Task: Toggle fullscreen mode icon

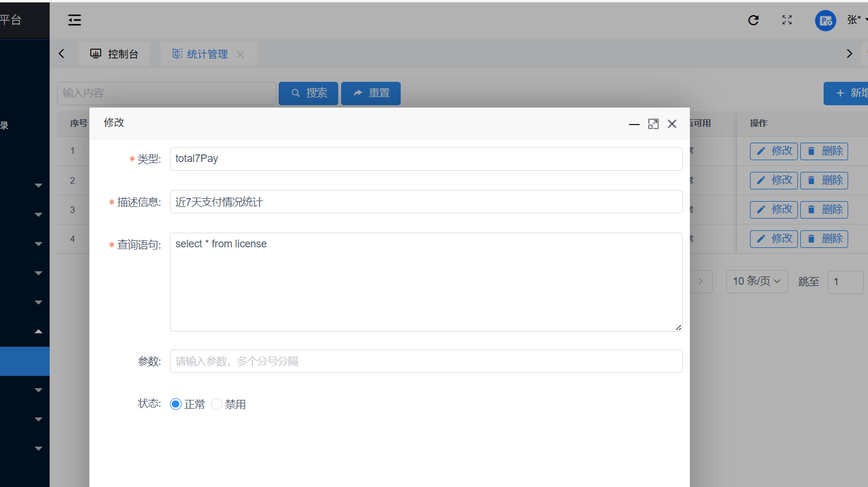Action: coord(787,20)
